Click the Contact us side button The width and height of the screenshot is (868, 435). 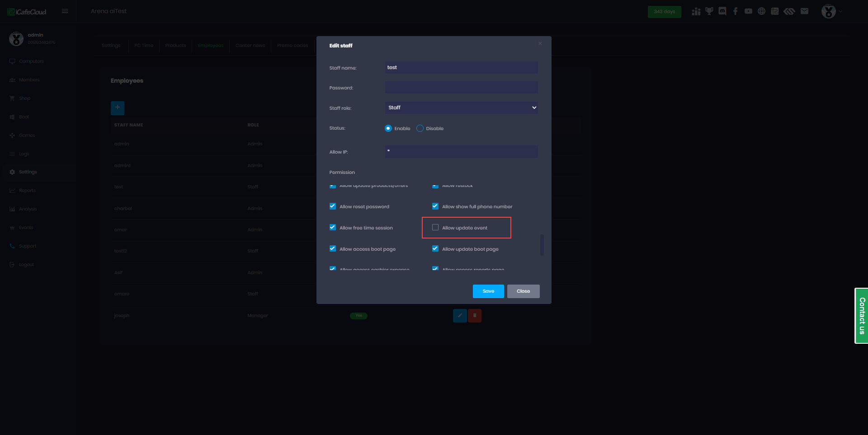[x=861, y=316]
